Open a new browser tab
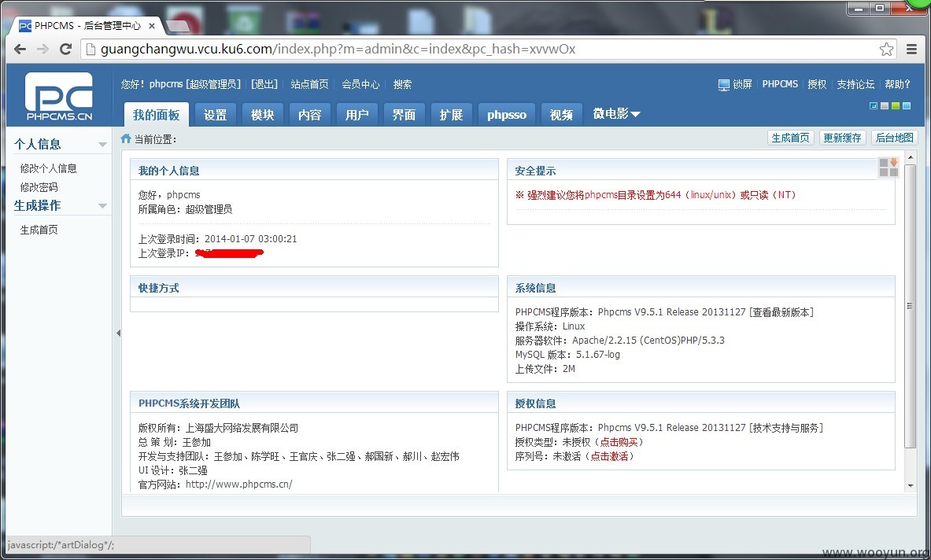Screen dimensions: 931x560 click(178, 25)
